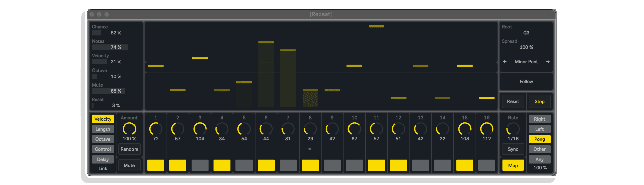Viewport: 644px width, 185px height.
Task: Enable step 16 pad
Action: pos(487,165)
